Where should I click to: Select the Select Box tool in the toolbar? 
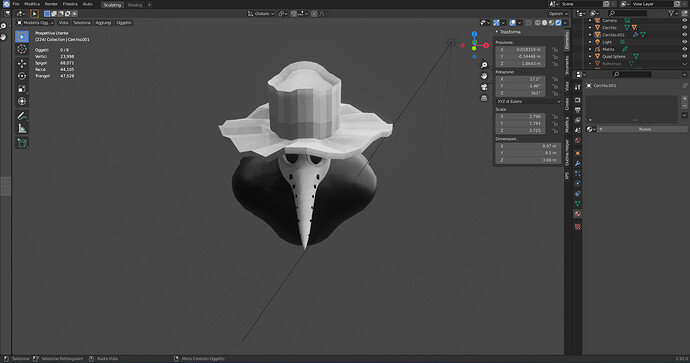pyautogui.click(x=22, y=37)
